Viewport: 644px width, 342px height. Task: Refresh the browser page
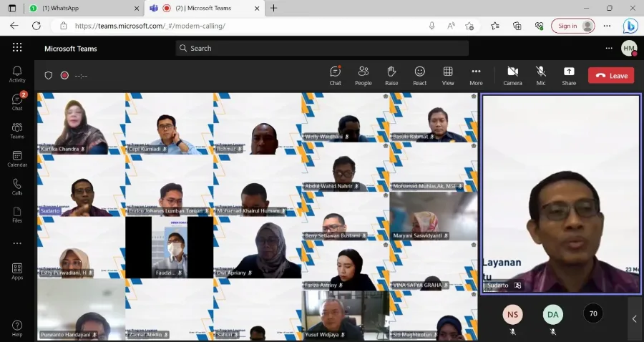coord(36,26)
